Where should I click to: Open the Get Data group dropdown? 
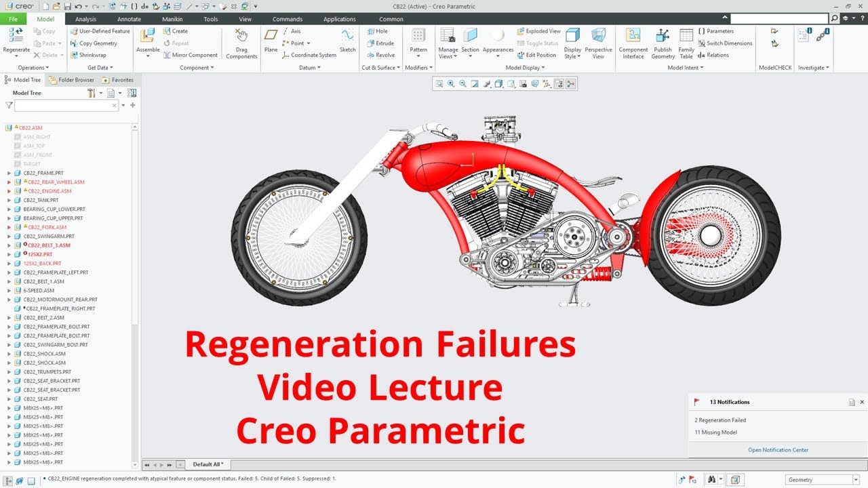point(100,68)
